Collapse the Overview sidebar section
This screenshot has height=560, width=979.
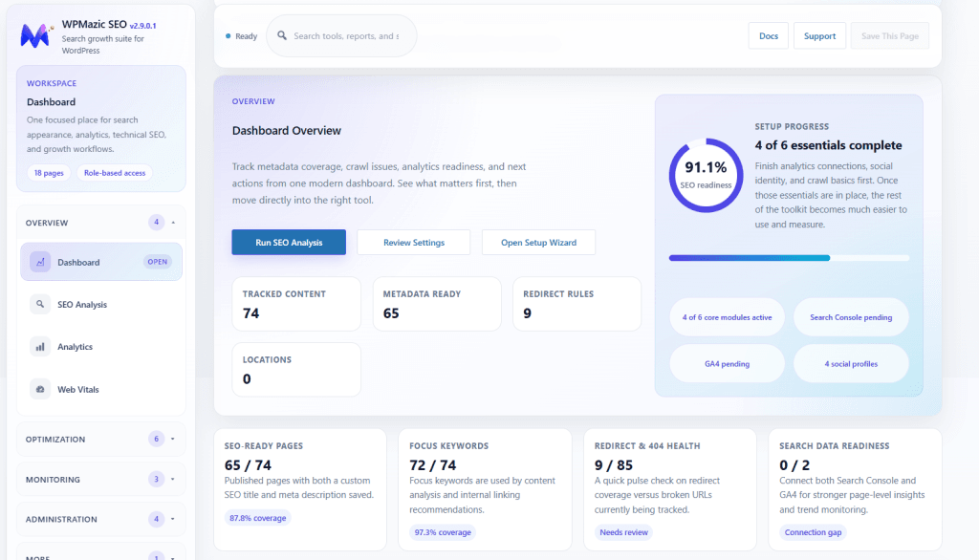(x=101, y=223)
